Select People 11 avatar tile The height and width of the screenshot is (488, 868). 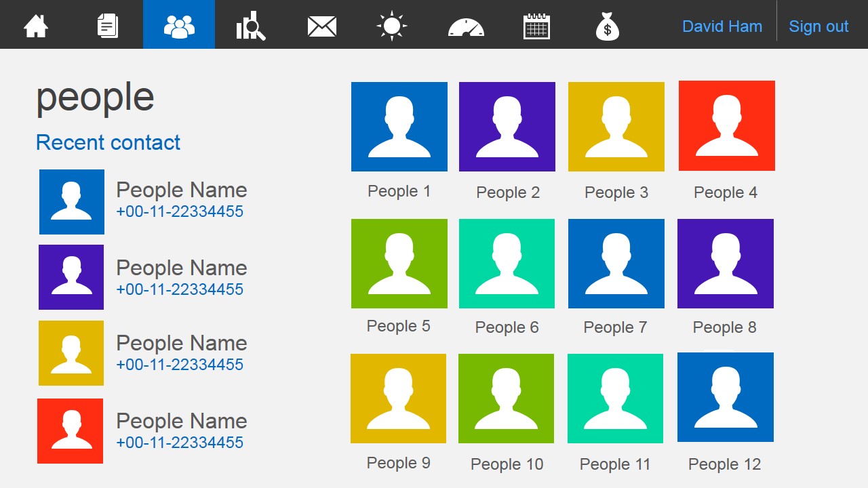615,399
